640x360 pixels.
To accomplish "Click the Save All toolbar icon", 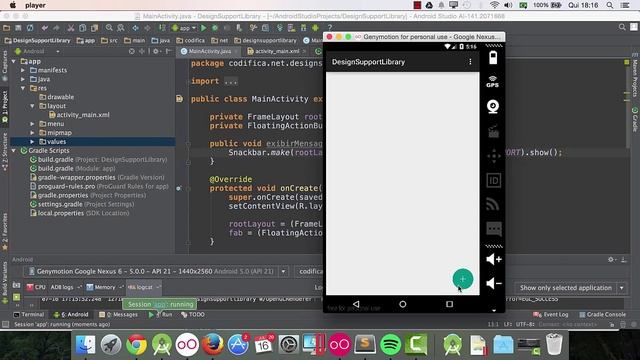I will pos(18,28).
